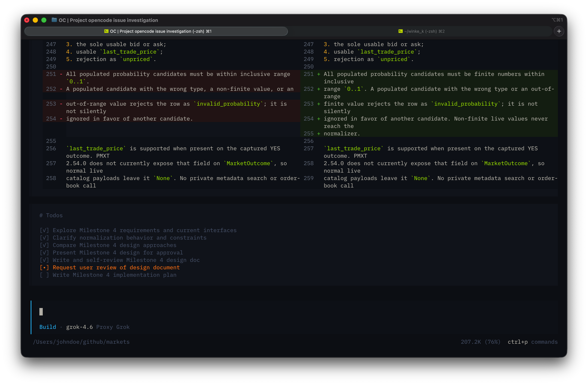Click 'ignored in favor of another candidate.' on left line 254

(x=130, y=119)
